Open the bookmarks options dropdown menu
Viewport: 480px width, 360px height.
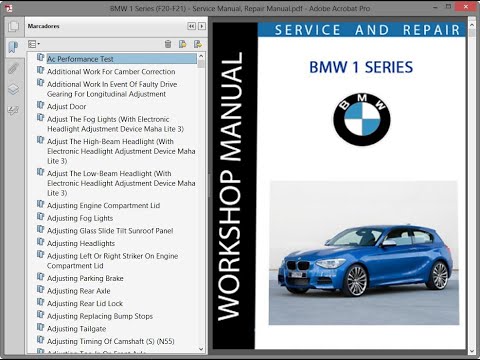tap(34, 44)
